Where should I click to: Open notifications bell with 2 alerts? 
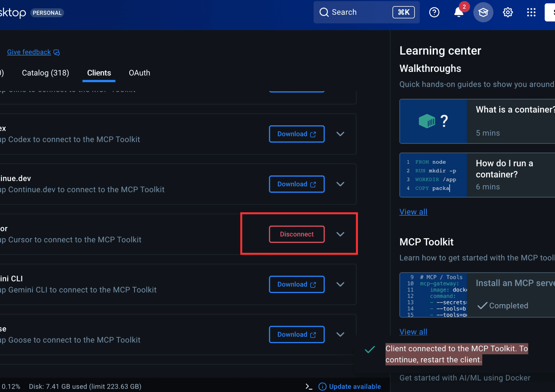click(459, 12)
